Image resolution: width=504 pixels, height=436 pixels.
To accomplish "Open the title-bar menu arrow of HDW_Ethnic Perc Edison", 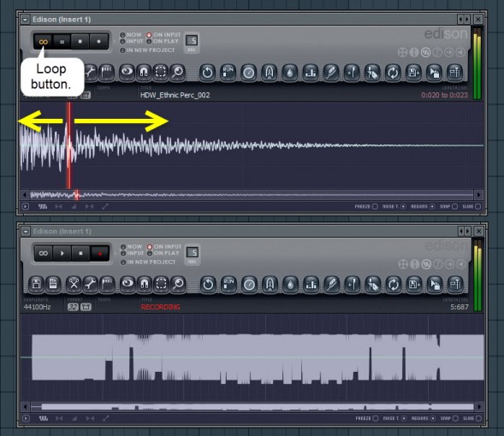I will tap(25, 20).
